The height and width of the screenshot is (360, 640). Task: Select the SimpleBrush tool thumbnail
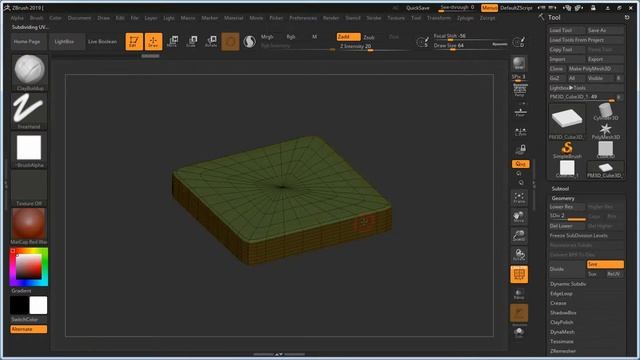567,150
